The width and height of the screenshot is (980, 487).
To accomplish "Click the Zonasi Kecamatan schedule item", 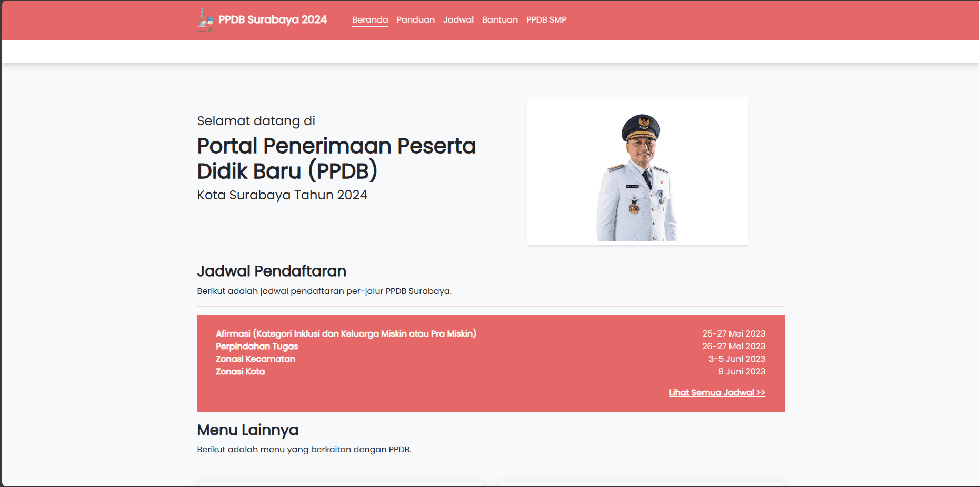I will pos(256,359).
